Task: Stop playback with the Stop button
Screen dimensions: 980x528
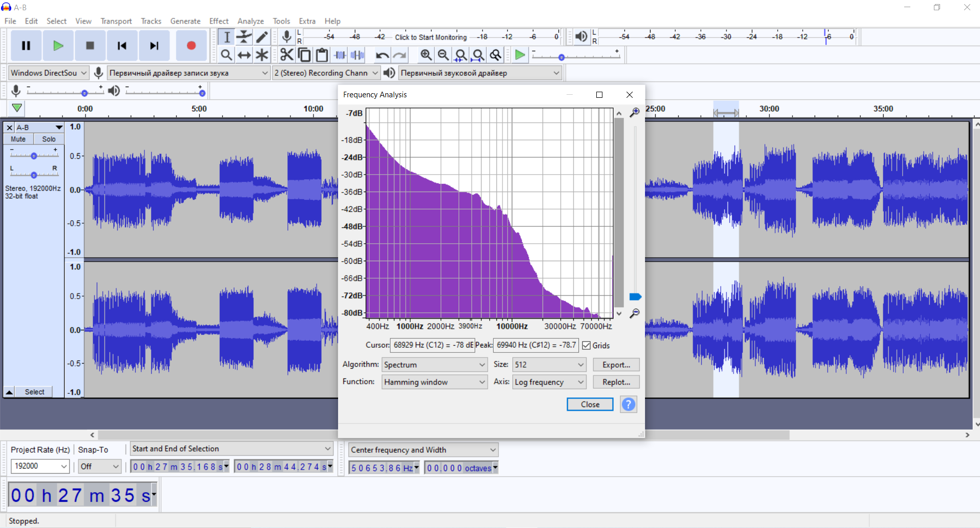Action: point(90,46)
